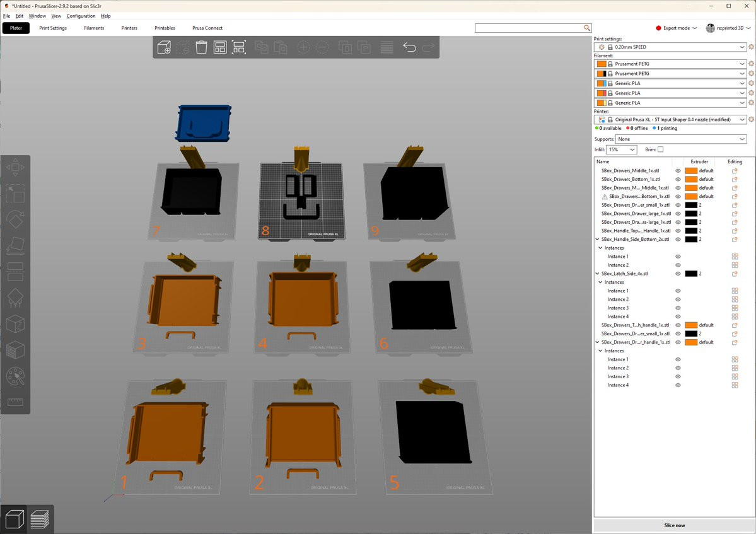
Task: Select the Cut tool
Action: [15, 272]
